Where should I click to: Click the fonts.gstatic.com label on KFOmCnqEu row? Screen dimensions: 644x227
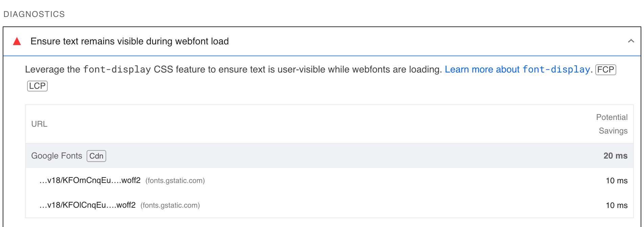(175, 181)
